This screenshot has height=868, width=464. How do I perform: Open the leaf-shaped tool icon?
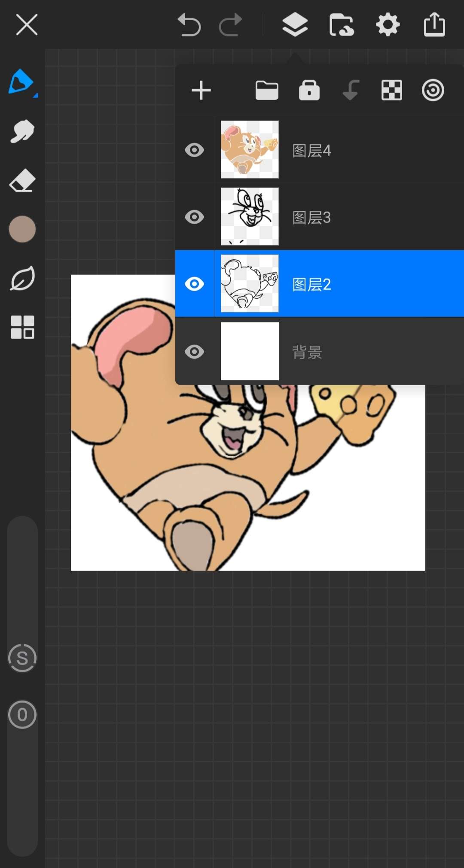[22, 278]
